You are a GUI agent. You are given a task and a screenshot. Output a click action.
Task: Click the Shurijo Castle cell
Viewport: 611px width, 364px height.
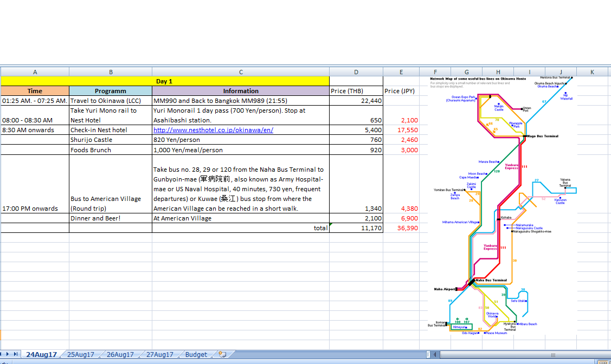pos(110,140)
